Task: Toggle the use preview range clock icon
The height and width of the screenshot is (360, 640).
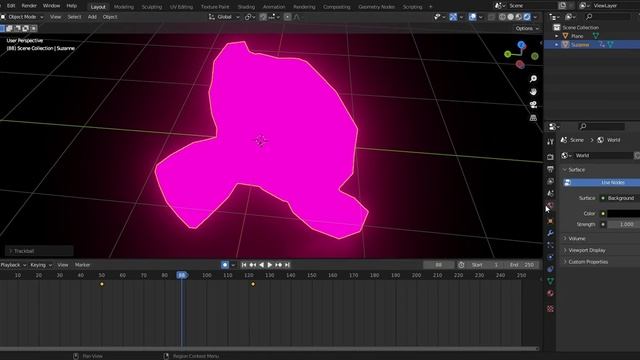Action: point(461,265)
